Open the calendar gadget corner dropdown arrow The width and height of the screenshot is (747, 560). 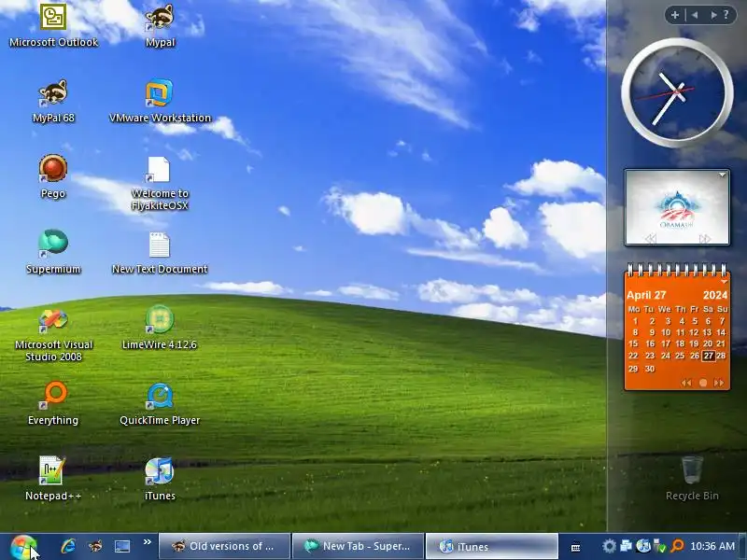click(x=725, y=283)
